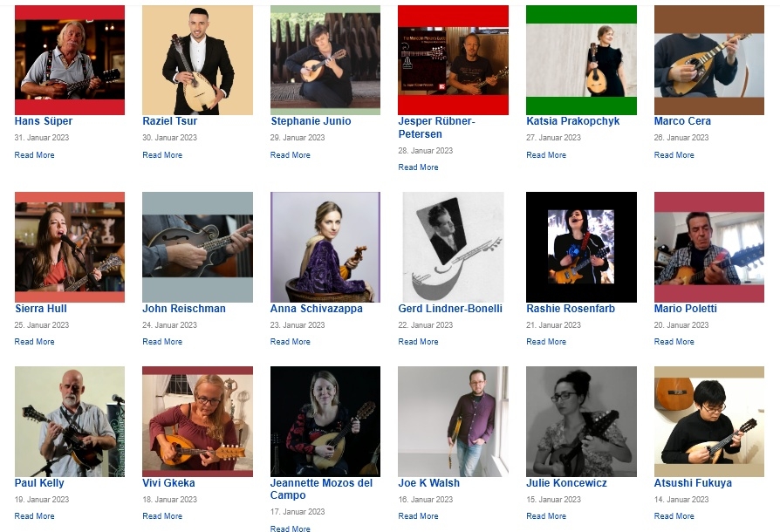The image size is (780, 532).
Task: Open the Gerd Lindner-Bonelli vintage image
Action: 453,247
